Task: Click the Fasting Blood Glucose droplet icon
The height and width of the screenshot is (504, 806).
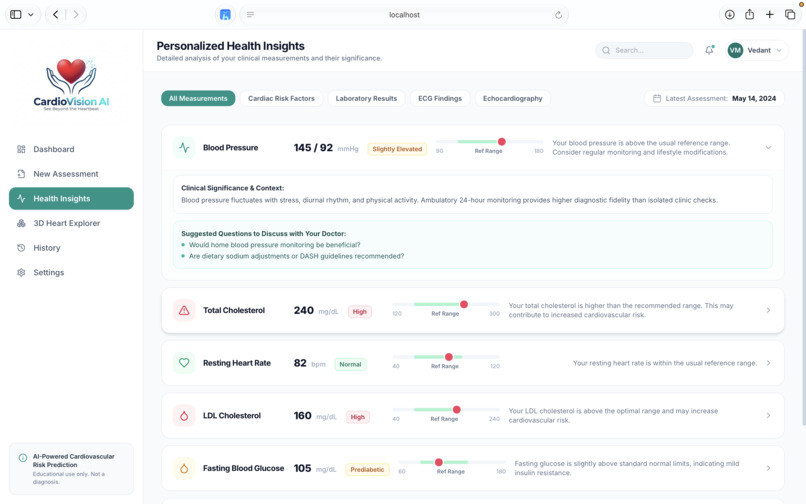Action: click(184, 469)
